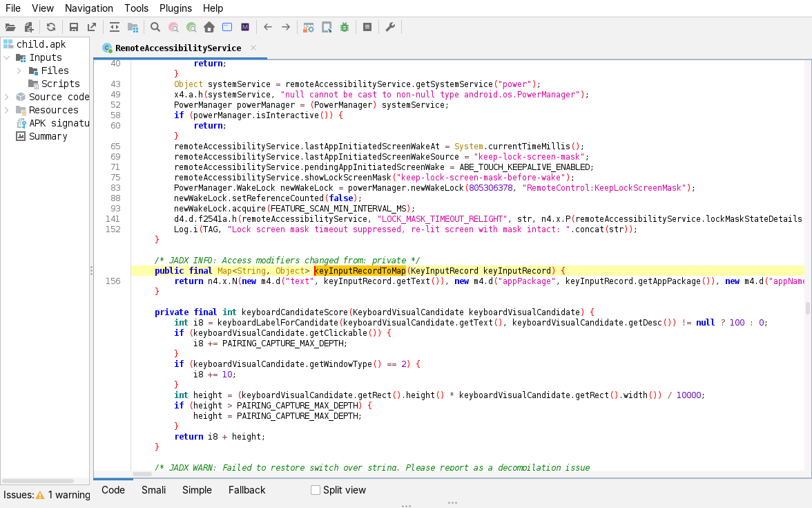Click the issues warning triangle icon

(x=40, y=495)
